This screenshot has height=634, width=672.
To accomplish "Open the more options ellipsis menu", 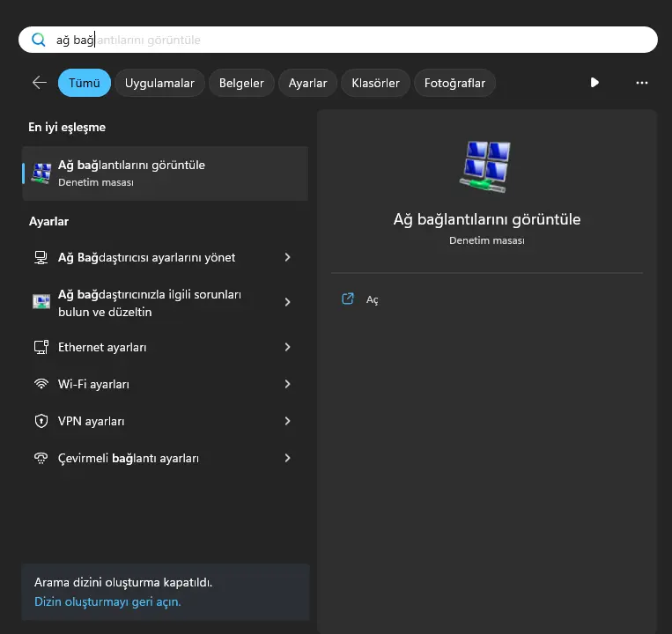I will click(x=641, y=83).
